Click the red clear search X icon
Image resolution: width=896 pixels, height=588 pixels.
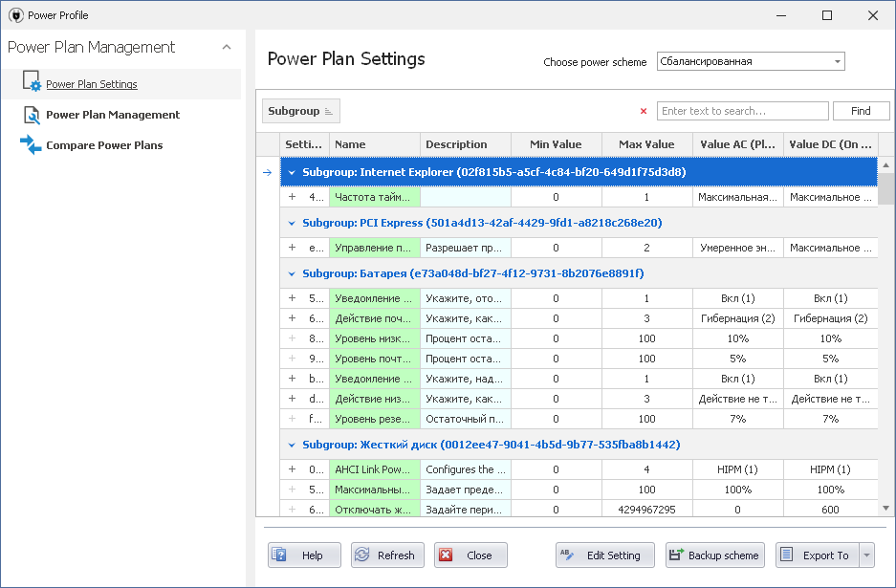(644, 111)
